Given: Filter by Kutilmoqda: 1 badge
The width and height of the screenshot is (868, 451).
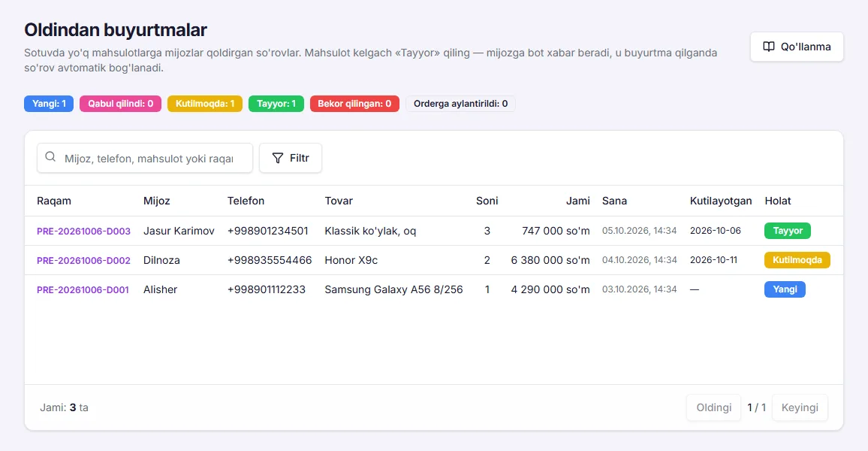Looking at the screenshot, I should coord(205,104).
